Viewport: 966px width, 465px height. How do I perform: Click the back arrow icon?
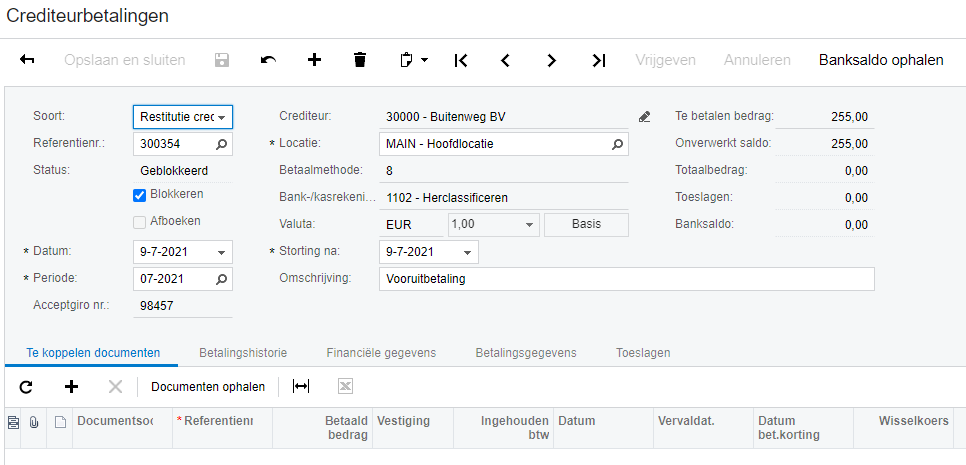click(x=27, y=60)
